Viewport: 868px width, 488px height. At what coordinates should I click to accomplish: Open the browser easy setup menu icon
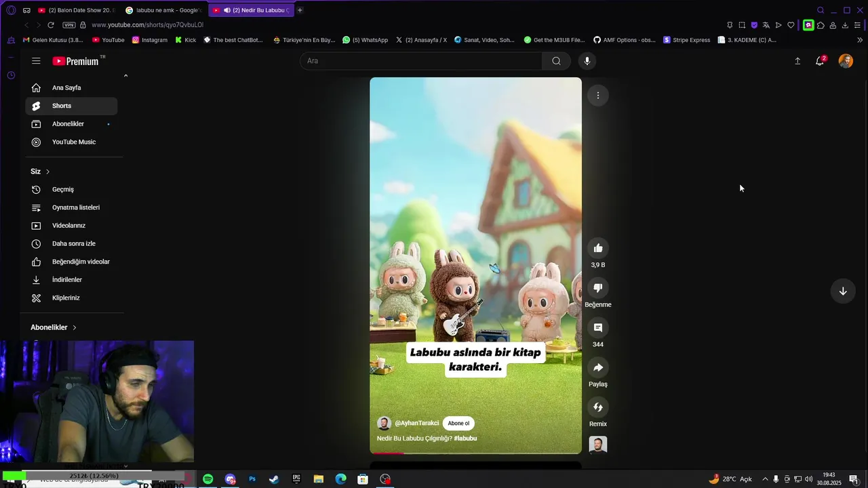857,25
